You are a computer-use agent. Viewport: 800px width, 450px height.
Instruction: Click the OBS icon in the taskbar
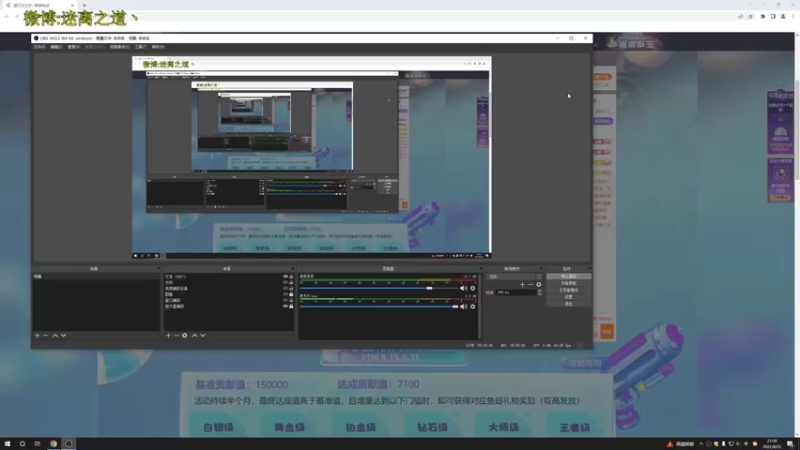(x=68, y=443)
